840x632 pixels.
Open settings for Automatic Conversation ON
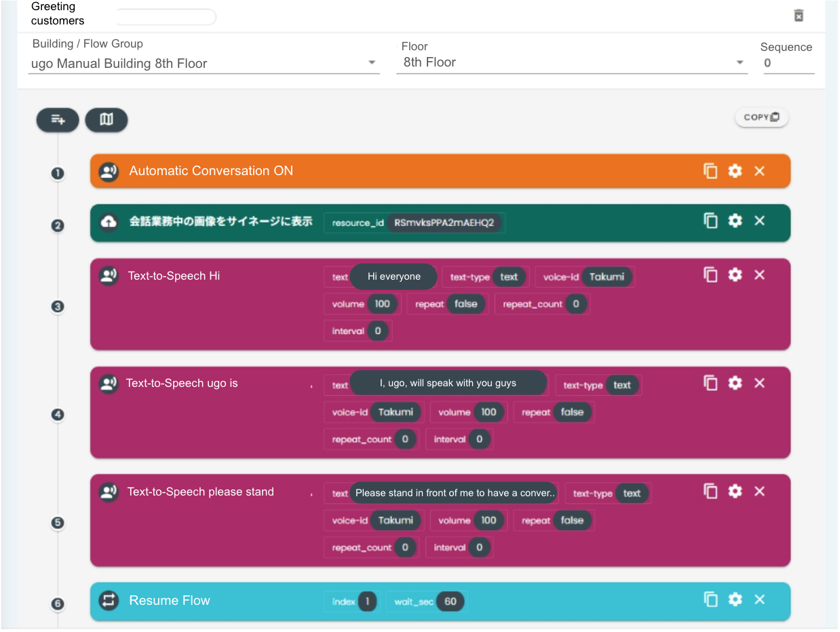[x=735, y=171]
